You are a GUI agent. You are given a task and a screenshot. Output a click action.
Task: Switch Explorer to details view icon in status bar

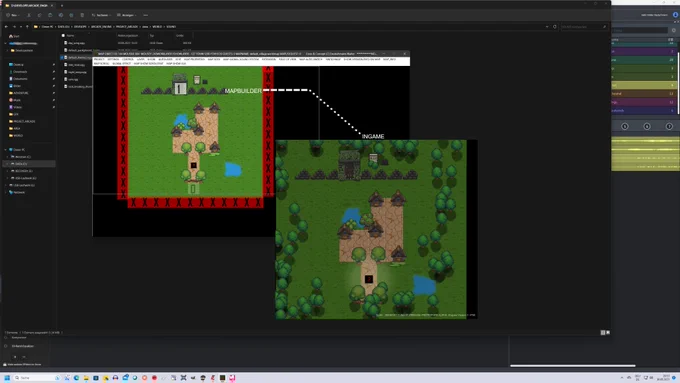tap(603, 333)
